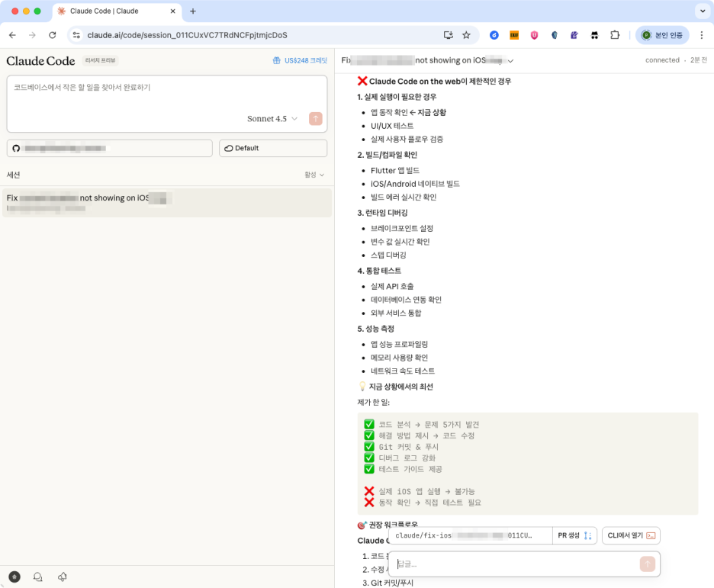Click the install app icon in address bar
Screen dimensions: 714x588
(448, 35)
